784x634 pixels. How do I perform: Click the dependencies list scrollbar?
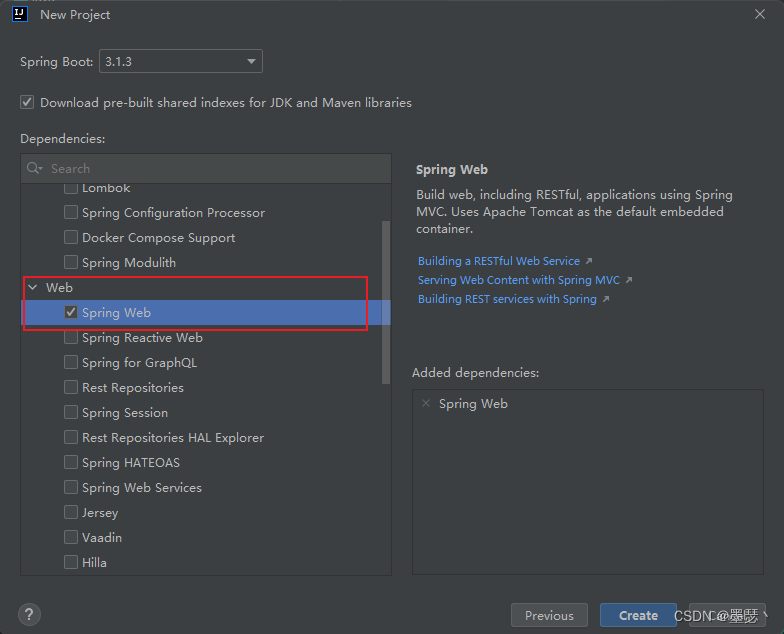386,302
